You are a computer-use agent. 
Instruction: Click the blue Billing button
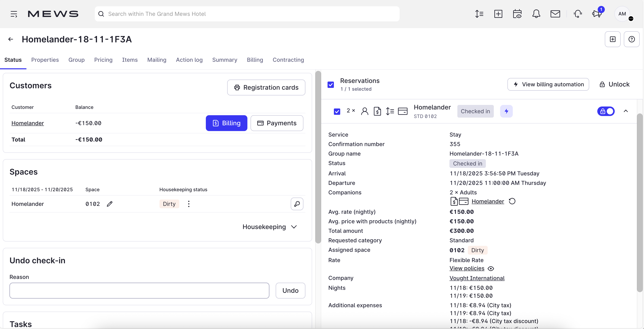(226, 123)
